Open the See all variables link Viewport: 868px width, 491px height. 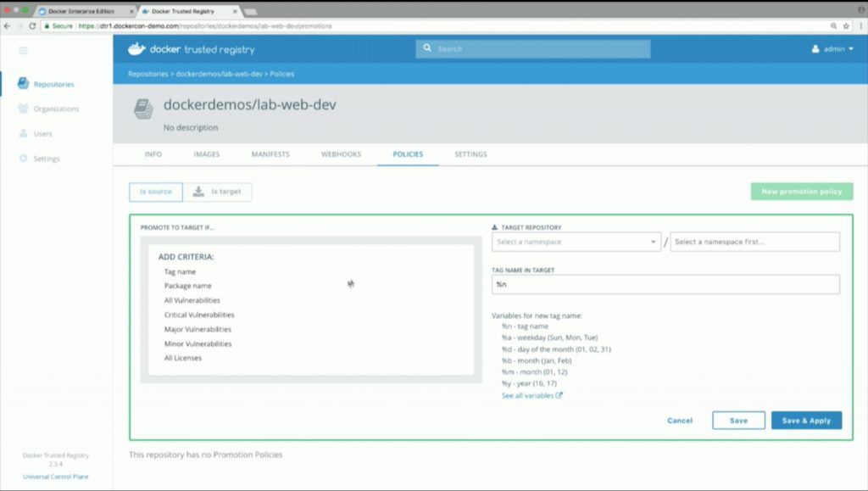tap(532, 395)
